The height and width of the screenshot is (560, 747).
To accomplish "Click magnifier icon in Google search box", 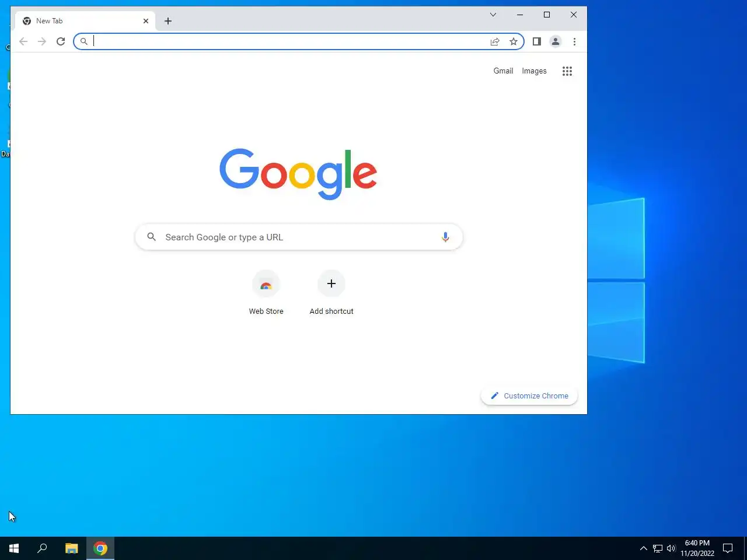I will click(x=152, y=237).
